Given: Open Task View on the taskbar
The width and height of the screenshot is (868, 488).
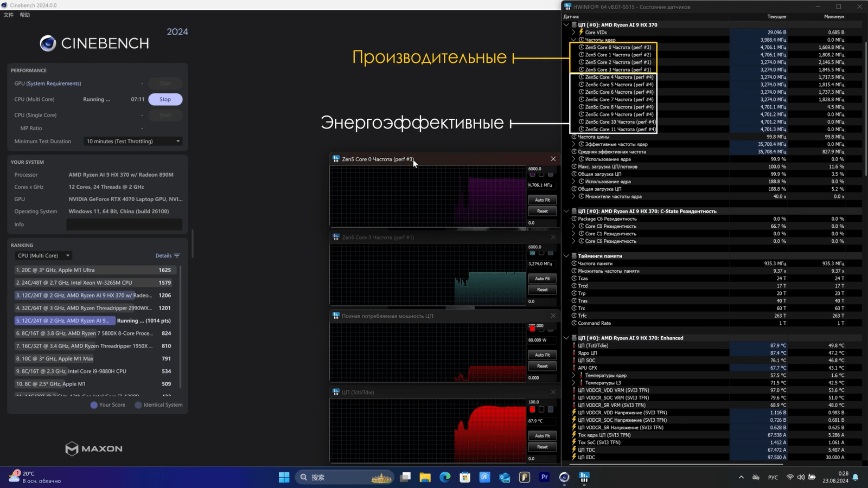Looking at the screenshot, I should [405, 477].
